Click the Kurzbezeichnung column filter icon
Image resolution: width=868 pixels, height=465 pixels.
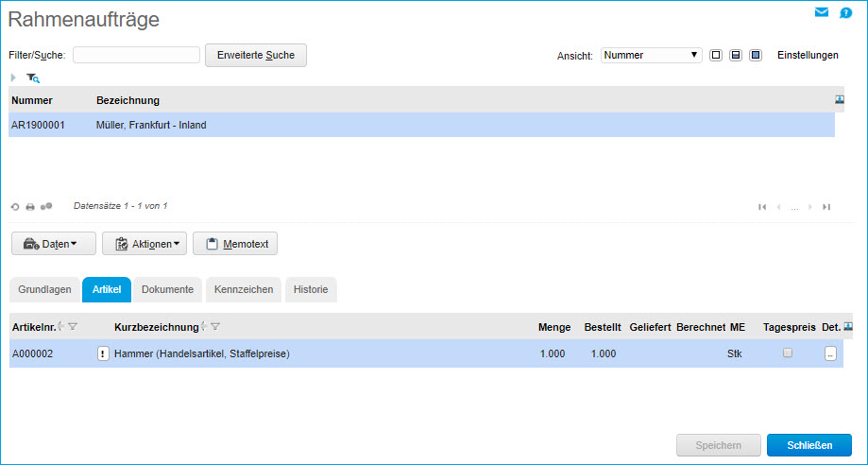(215, 326)
